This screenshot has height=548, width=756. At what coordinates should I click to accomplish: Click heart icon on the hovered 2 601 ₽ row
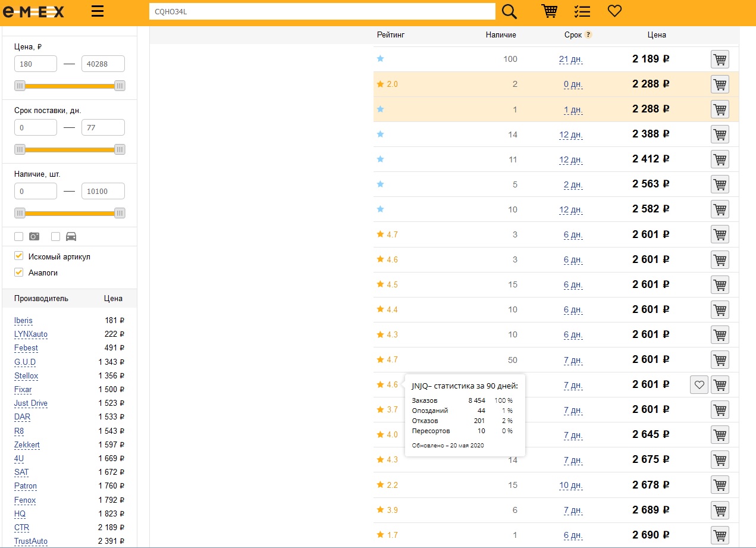coord(699,385)
